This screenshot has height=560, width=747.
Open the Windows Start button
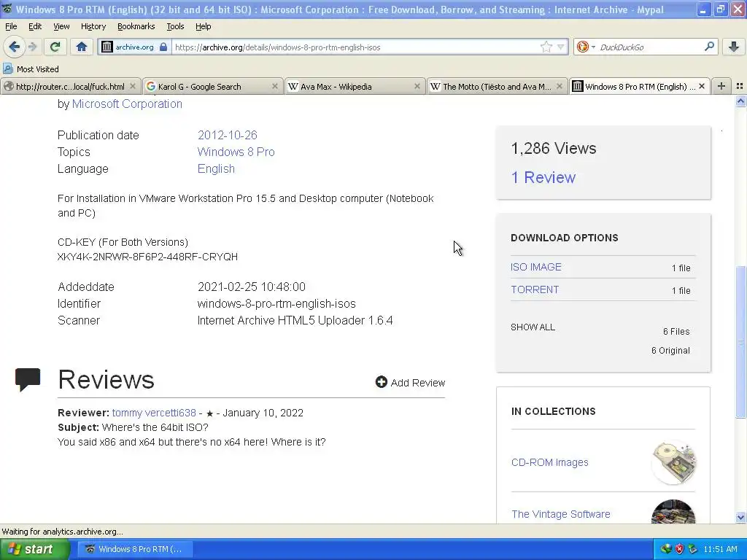(34, 549)
